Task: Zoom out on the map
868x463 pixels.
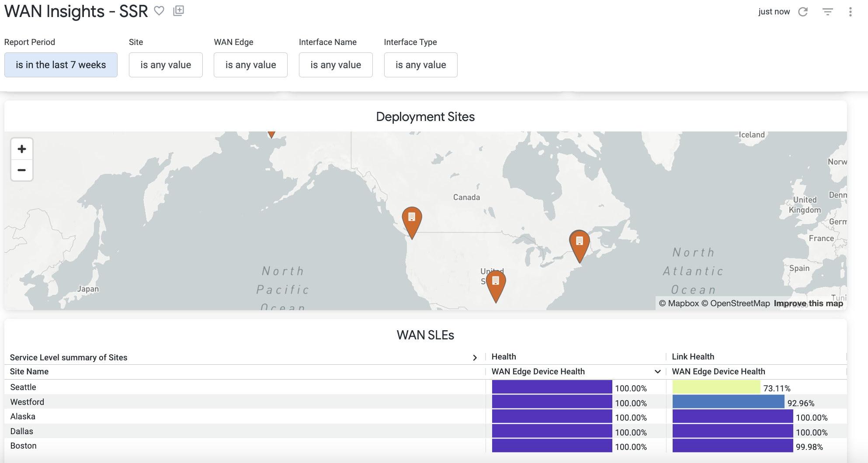Action: tap(22, 170)
